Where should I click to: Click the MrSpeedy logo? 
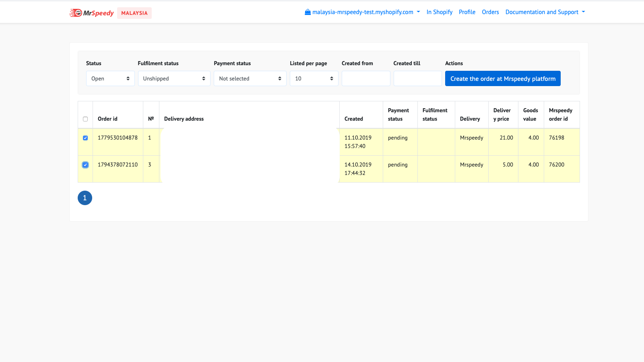point(91,13)
